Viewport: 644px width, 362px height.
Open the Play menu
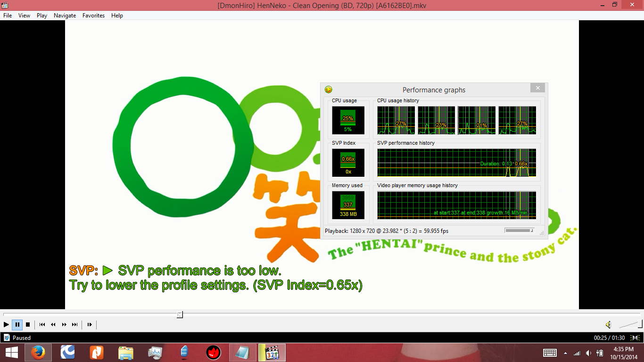pyautogui.click(x=42, y=16)
